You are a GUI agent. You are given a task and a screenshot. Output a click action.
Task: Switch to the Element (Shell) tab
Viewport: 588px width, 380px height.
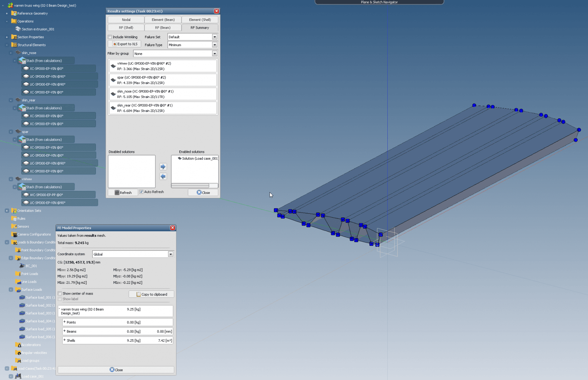(x=200, y=19)
